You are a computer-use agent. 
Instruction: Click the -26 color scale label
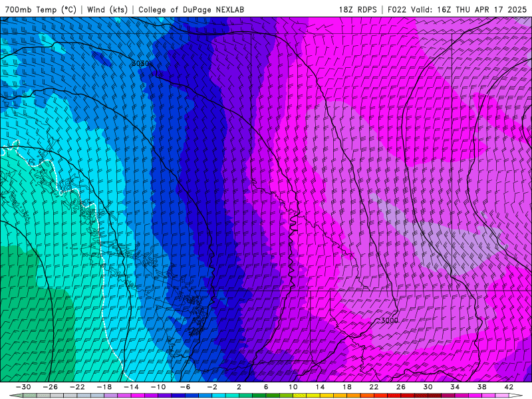(50, 387)
